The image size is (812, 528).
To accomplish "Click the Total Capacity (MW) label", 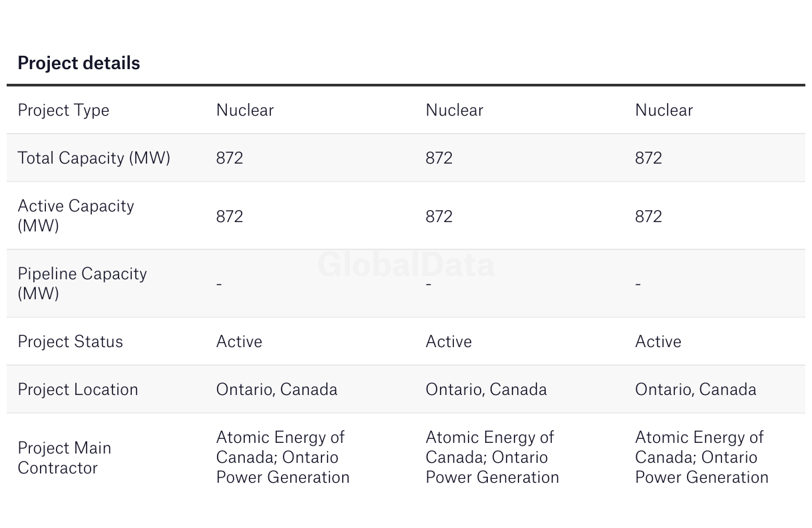I will (x=94, y=158).
